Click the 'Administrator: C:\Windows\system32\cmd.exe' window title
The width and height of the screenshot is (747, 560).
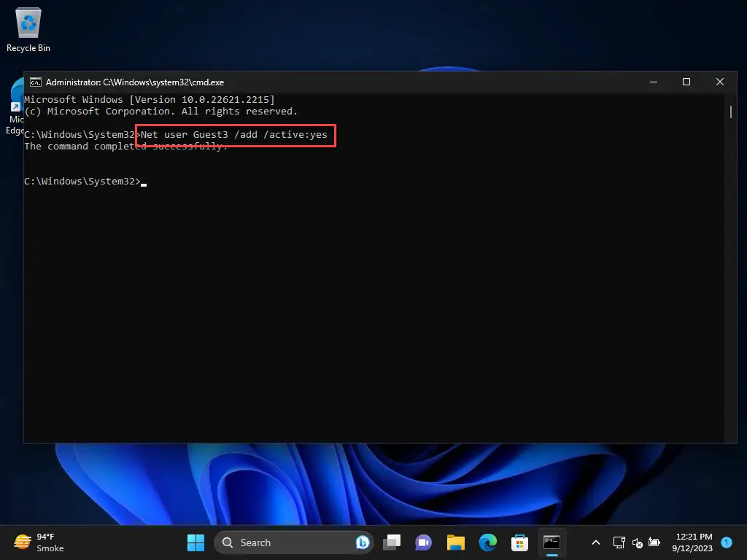[135, 82]
